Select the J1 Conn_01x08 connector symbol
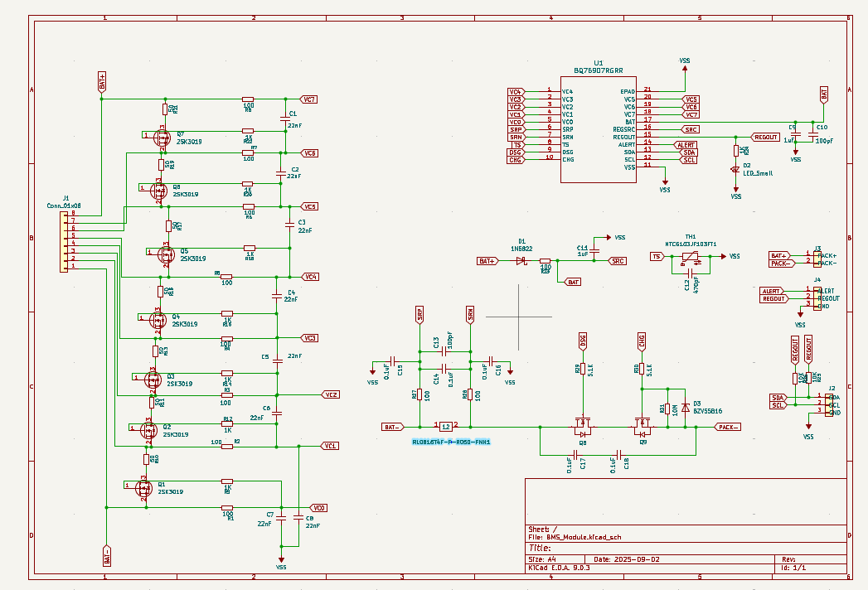 (x=65, y=241)
